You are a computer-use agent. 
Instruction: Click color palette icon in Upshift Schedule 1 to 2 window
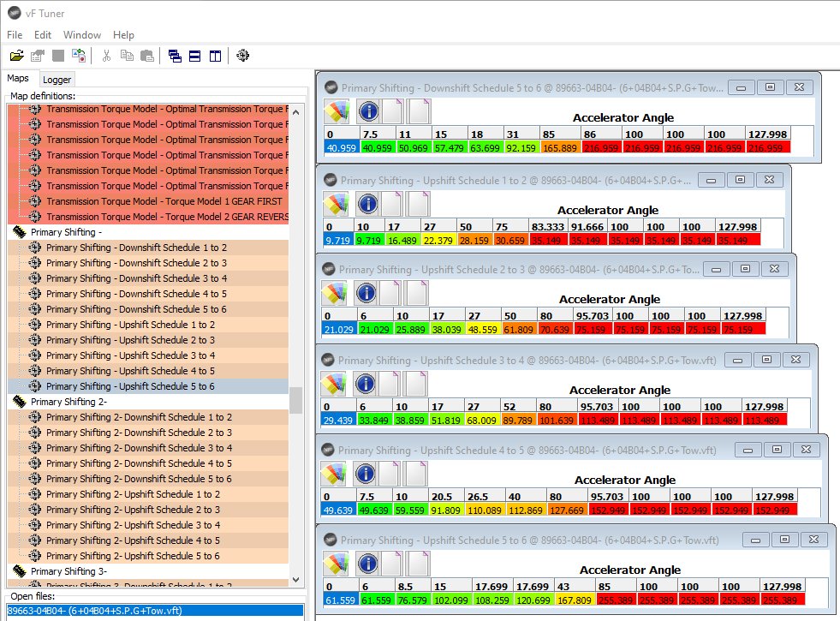pos(336,204)
